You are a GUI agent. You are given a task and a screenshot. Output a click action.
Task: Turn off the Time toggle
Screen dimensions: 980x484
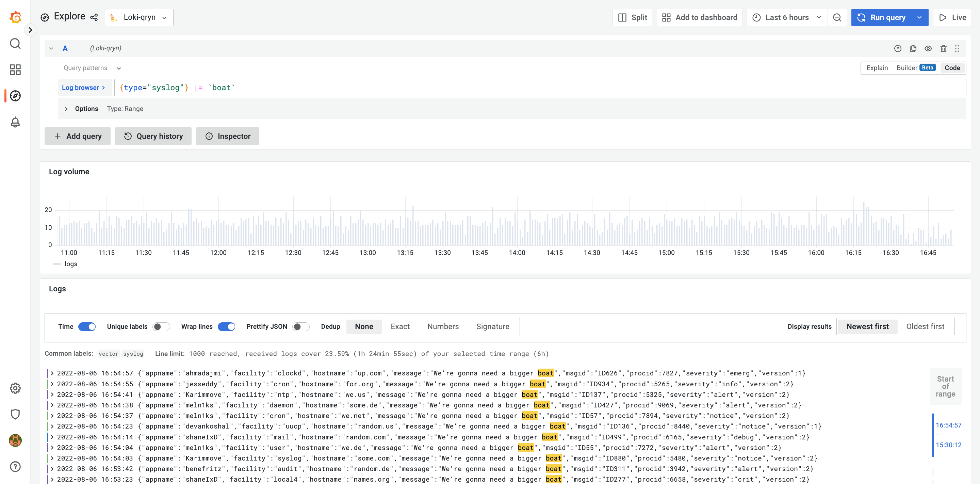coord(87,326)
